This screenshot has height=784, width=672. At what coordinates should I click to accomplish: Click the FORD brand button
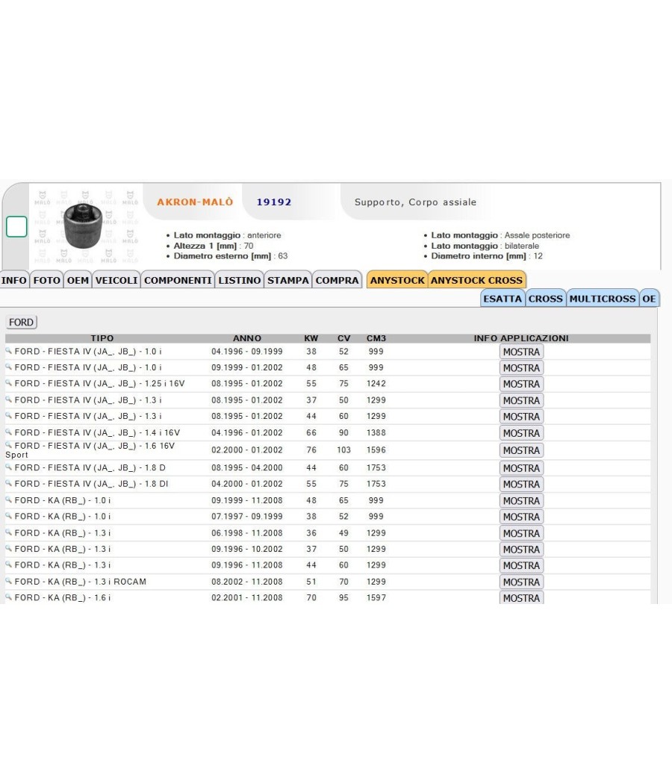21,322
